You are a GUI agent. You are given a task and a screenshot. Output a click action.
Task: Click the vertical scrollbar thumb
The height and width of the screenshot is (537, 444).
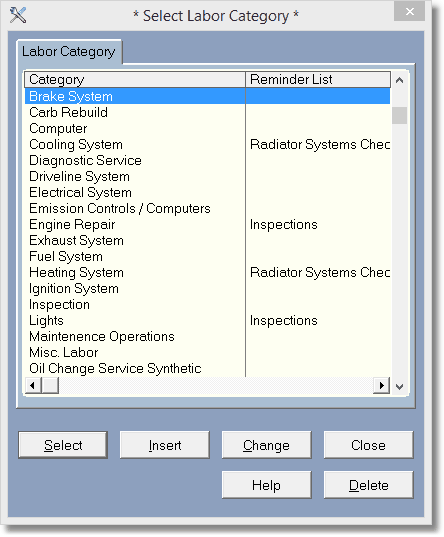(399, 115)
